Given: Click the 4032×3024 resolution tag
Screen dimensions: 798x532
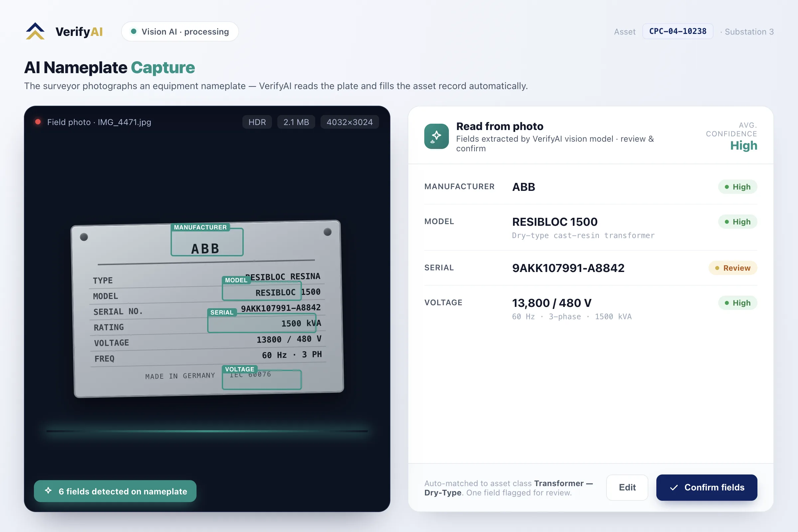Looking at the screenshot, I should coord(349,122).
